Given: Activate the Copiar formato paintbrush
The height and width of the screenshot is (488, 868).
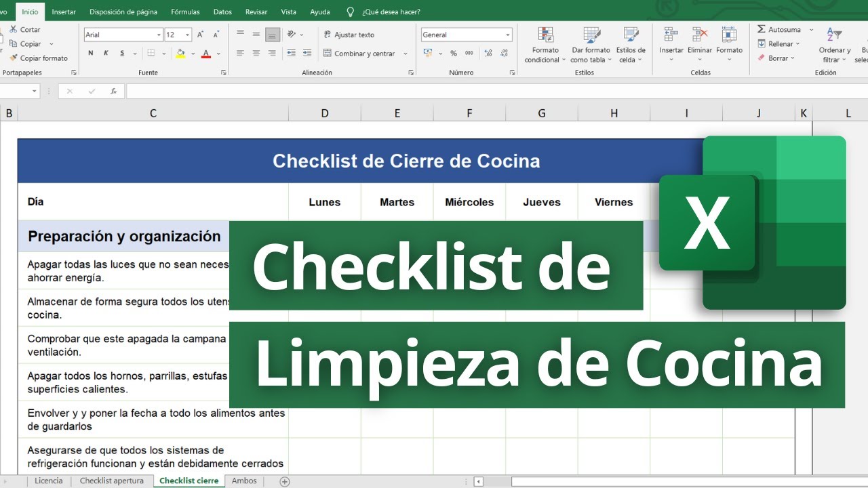Looking at the screenshot, I should [x=39, y=58].
